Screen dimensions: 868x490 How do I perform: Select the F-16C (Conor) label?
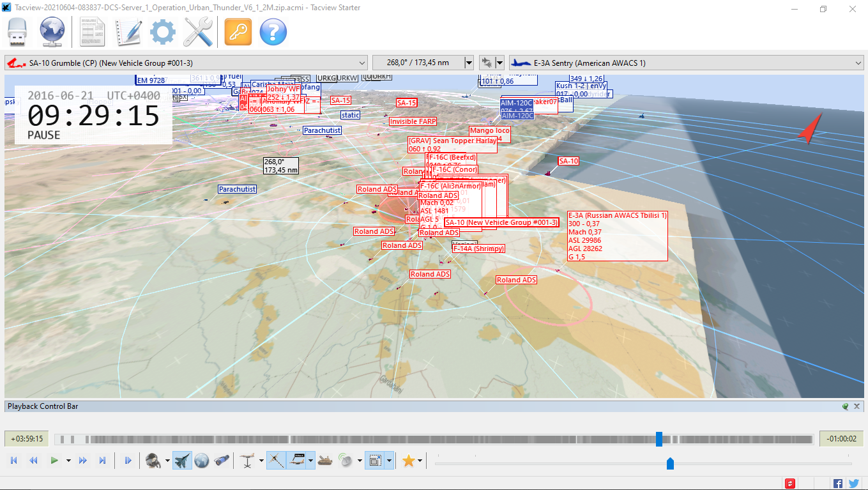(455, 170)
